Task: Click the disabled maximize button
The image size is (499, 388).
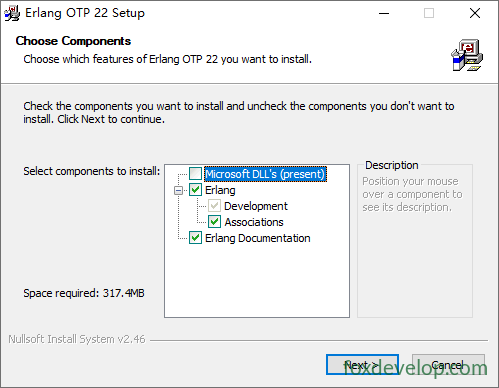Action: [x=429, y=13]
